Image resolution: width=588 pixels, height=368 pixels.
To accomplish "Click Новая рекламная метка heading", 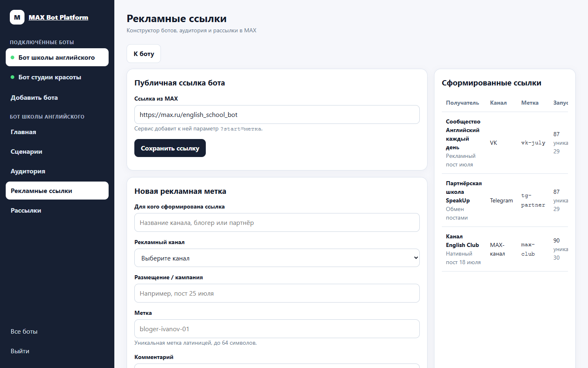I will [x=180, y=191].
